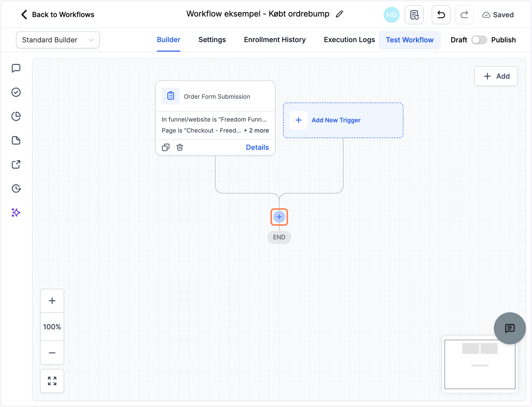
Task: Open the external link sidebar icon
Action: [x=16, y=164]
